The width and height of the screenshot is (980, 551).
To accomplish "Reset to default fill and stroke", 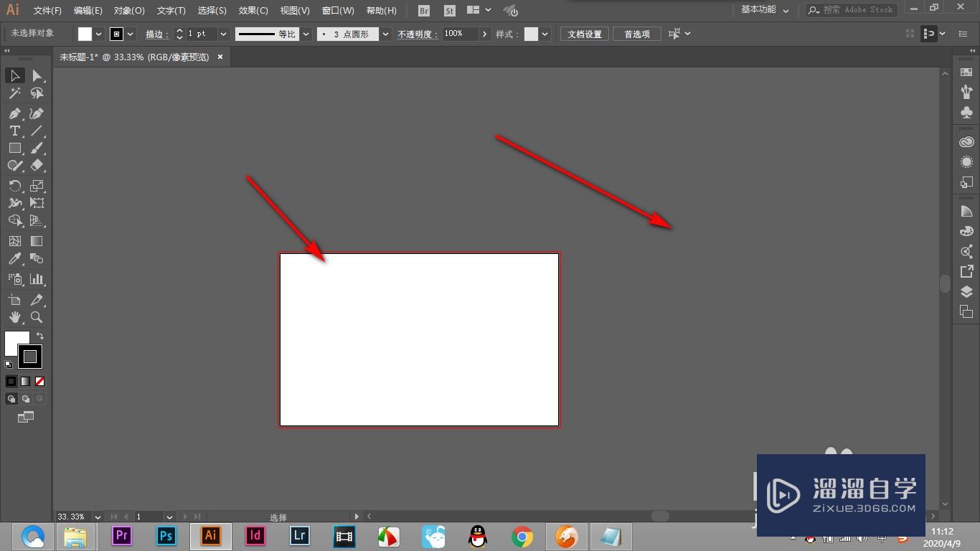I will point(9,364).
